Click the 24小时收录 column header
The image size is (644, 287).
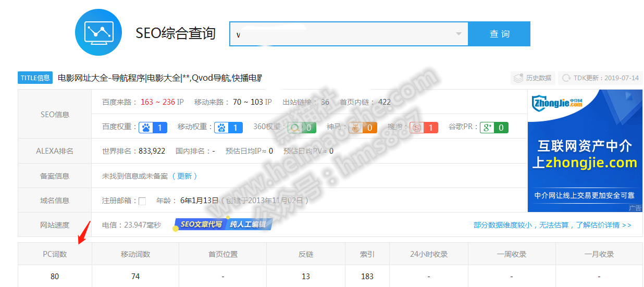point(429,254)
